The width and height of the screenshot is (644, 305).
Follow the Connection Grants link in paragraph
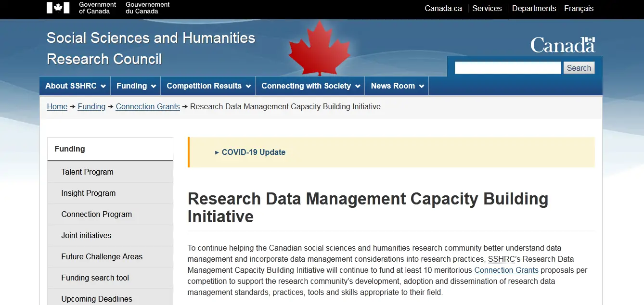(506, 270)
